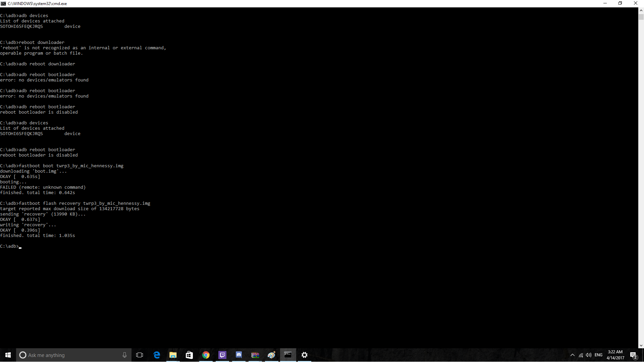Open File Explorer from the taskbar
Viewport: 644px width, 362px height.
coord(173,355)
